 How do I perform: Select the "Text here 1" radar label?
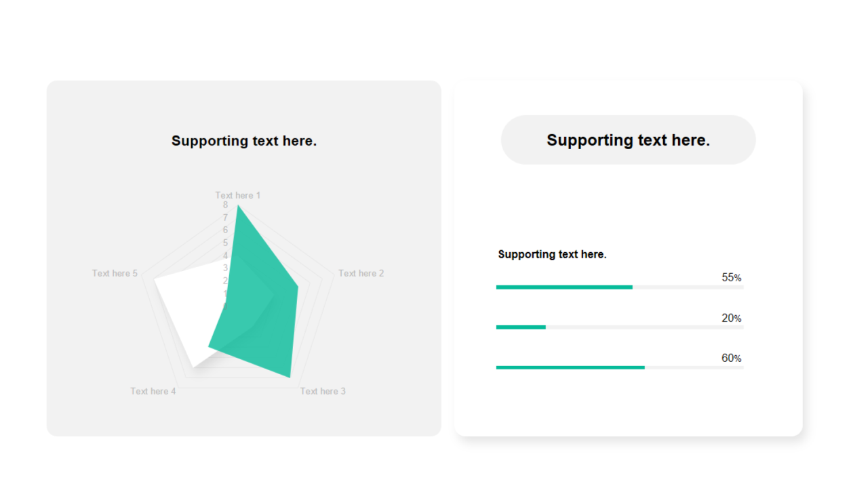pos(237,196)
